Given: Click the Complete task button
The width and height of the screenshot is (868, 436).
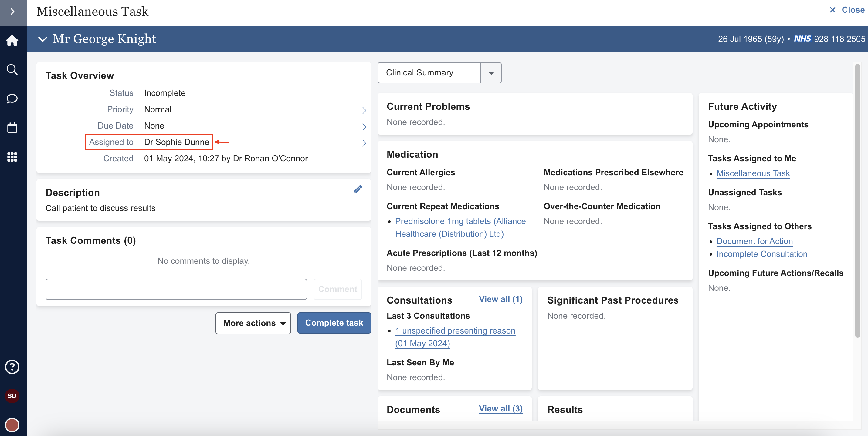Looking at the screenshot, I should 334,323.
